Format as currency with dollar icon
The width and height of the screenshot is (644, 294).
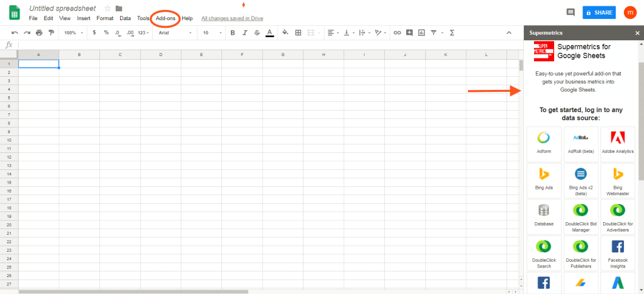click(x=94, y=33)
